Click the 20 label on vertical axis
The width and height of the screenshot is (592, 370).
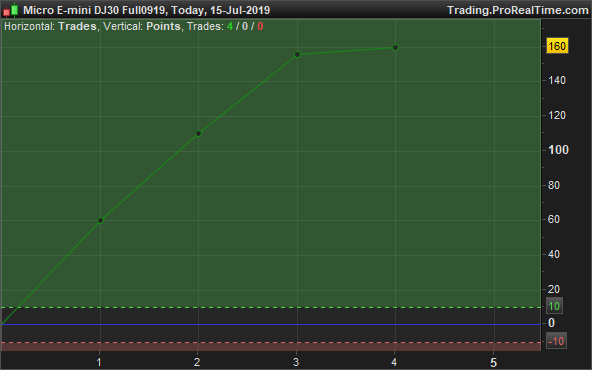click(554, 289)
